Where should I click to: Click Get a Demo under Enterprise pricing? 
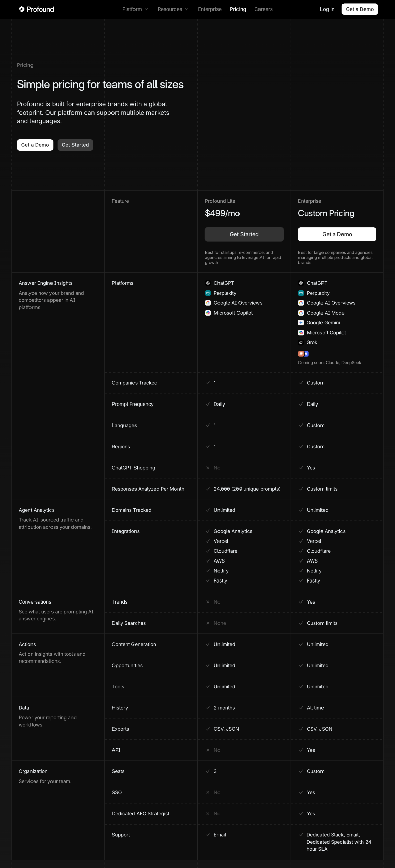337,234
